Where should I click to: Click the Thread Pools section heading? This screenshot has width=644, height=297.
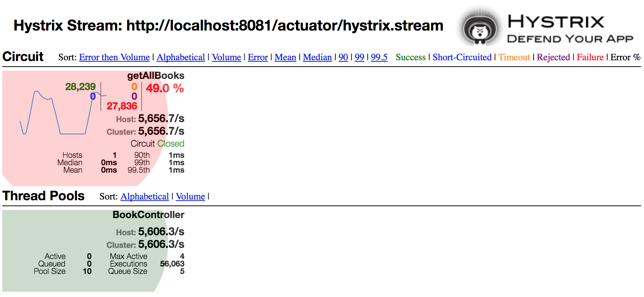tap(44, 196)
